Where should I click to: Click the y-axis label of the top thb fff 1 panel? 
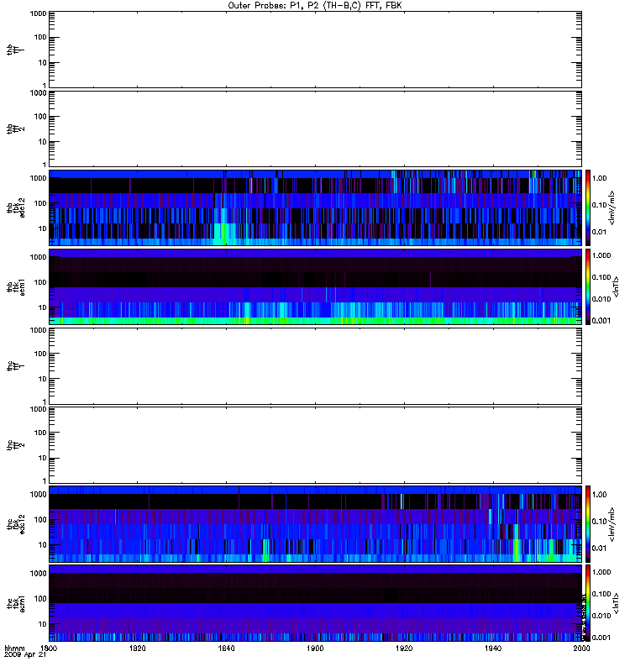pos(16,50)
